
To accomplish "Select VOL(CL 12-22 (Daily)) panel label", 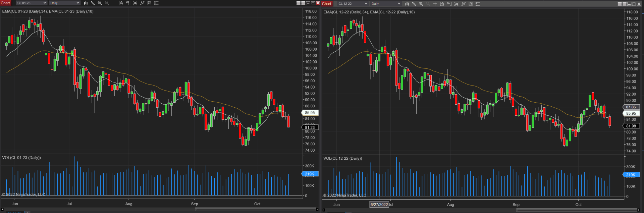I will pyautogui.click(x=343, y=158).
